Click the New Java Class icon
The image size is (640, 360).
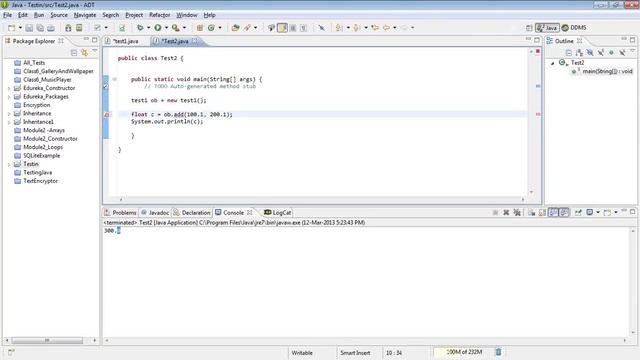coord(211,28)
